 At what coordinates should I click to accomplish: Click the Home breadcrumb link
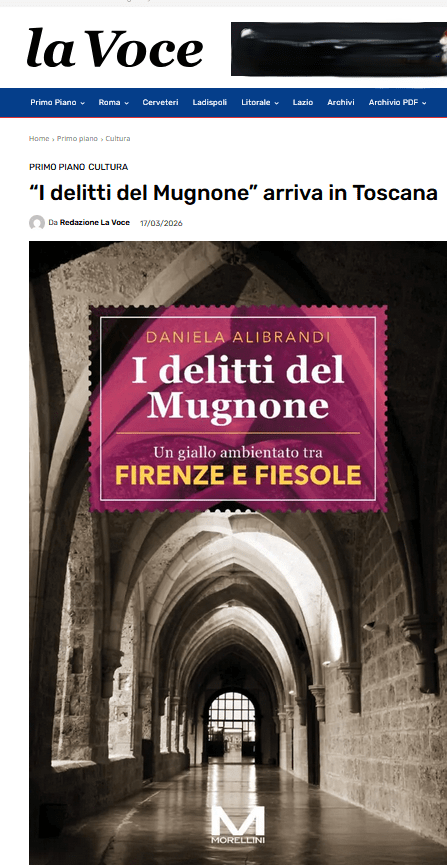click(x=39, y=138)
